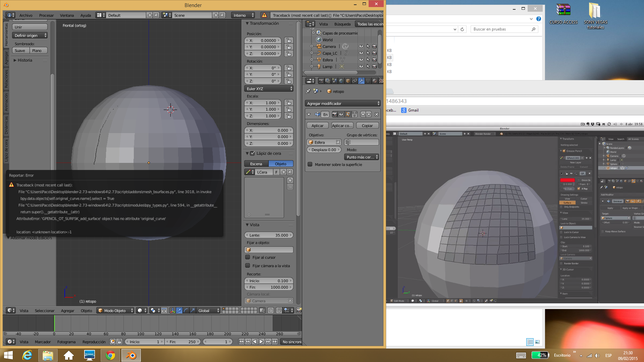
Task: Open the Object constraints chain-link tab
Action: 355,81
